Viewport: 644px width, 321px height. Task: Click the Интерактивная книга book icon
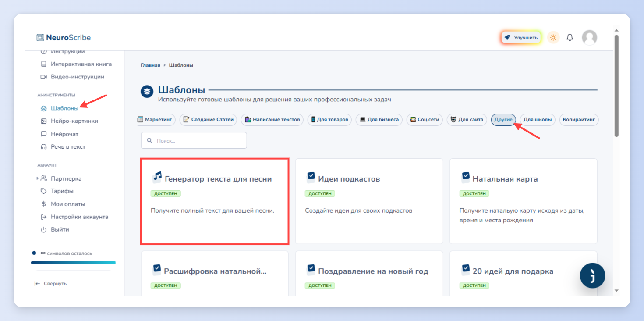(43, 64)
